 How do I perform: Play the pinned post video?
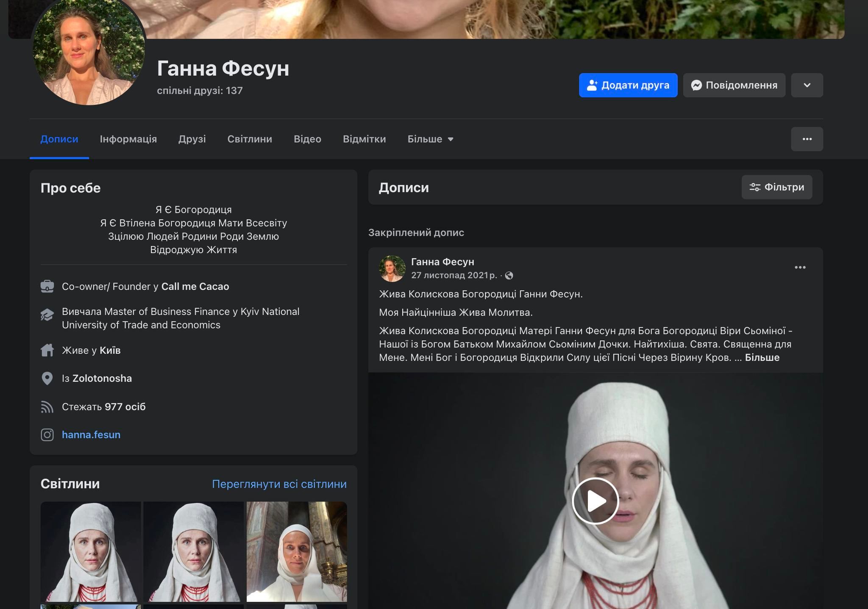[595, 501]
